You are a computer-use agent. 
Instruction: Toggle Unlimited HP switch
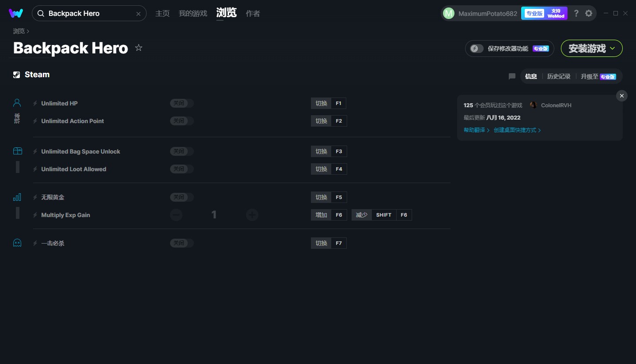[182, 103]
